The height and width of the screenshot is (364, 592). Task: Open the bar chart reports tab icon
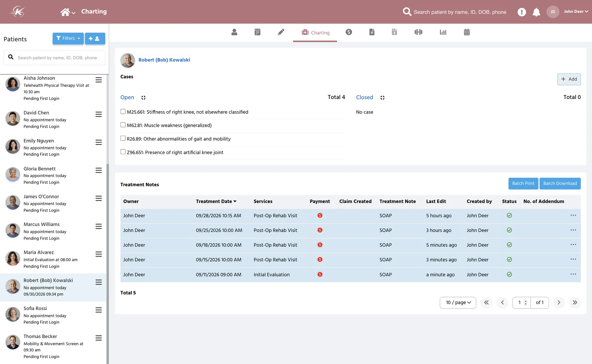point(443,32)
